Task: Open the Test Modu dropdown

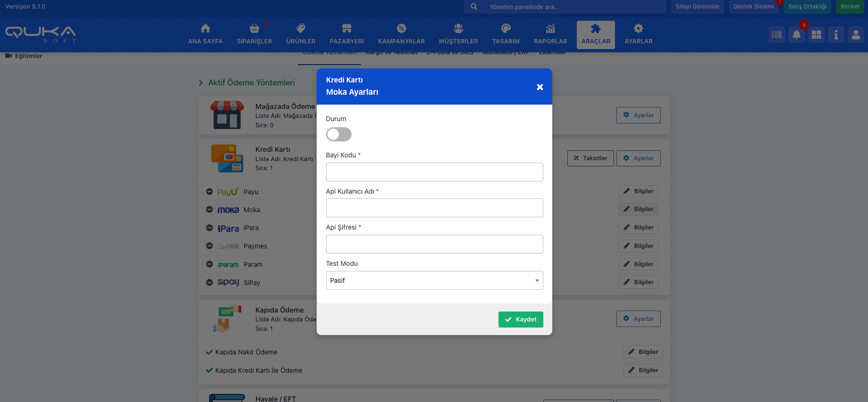Action: click(x=434, y=280)
